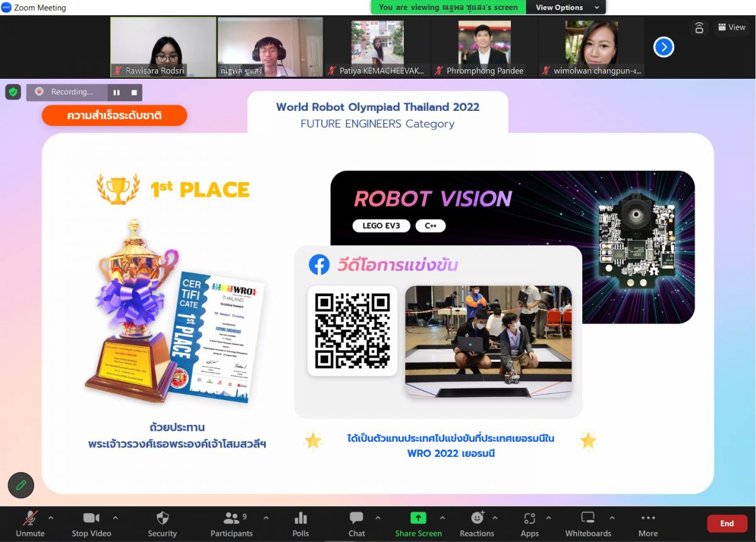Open Zoom Apps
The width and height of the screenshot is (756, 542).
(530, 524)
